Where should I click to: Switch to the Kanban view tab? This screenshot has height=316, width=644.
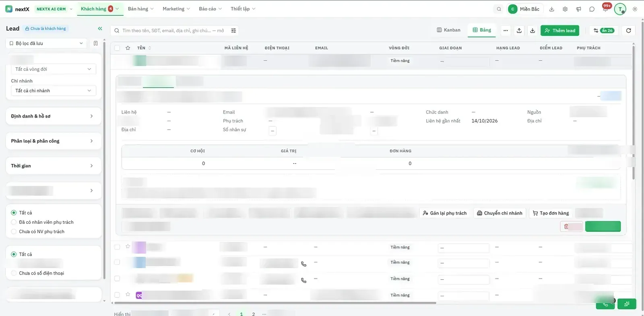pos(448,30)
